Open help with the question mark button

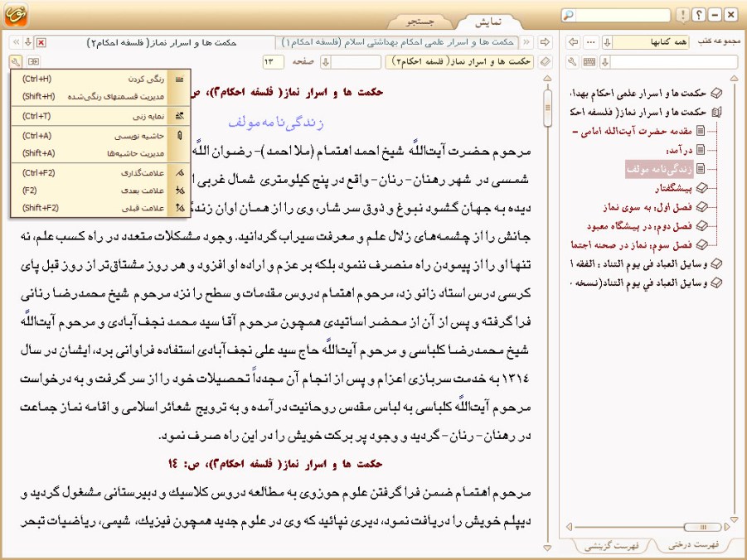point(698,15)
